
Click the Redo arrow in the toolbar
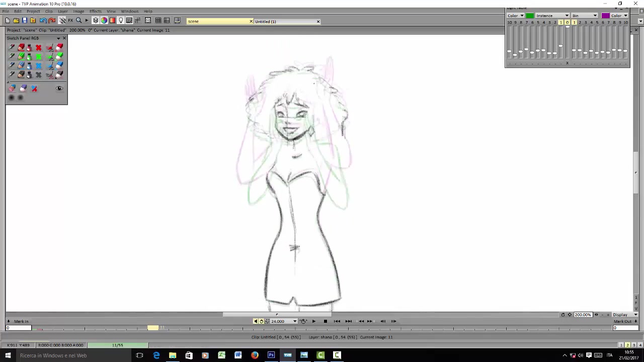pos(52,21)
